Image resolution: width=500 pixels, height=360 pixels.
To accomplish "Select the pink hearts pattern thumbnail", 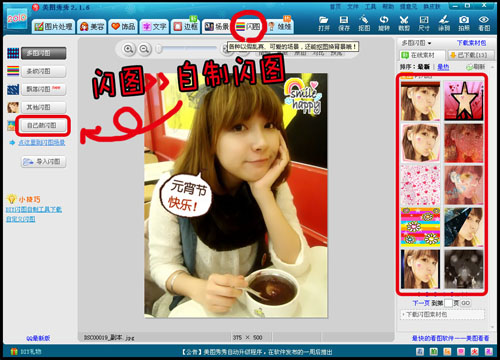I will click(420, 185).
